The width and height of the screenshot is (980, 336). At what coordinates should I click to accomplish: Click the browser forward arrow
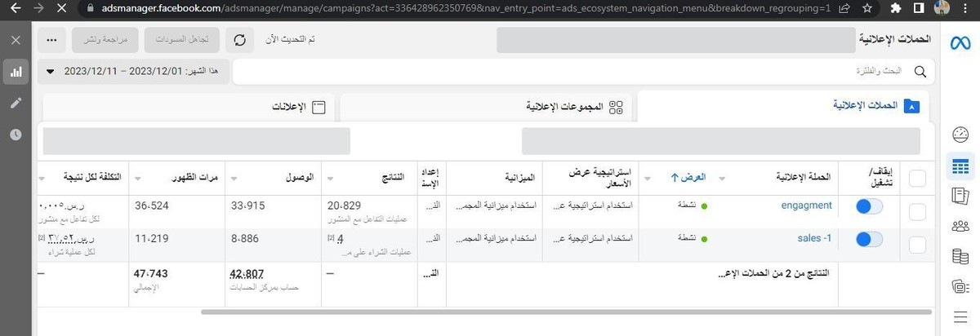pyautogui.click(x=38, y=8)
